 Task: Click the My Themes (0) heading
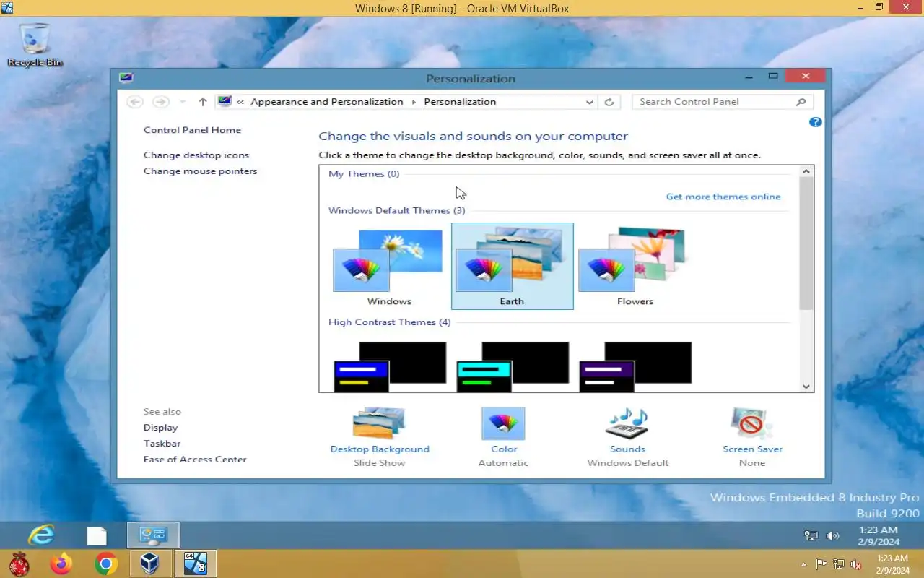click(x=364, y=174)
